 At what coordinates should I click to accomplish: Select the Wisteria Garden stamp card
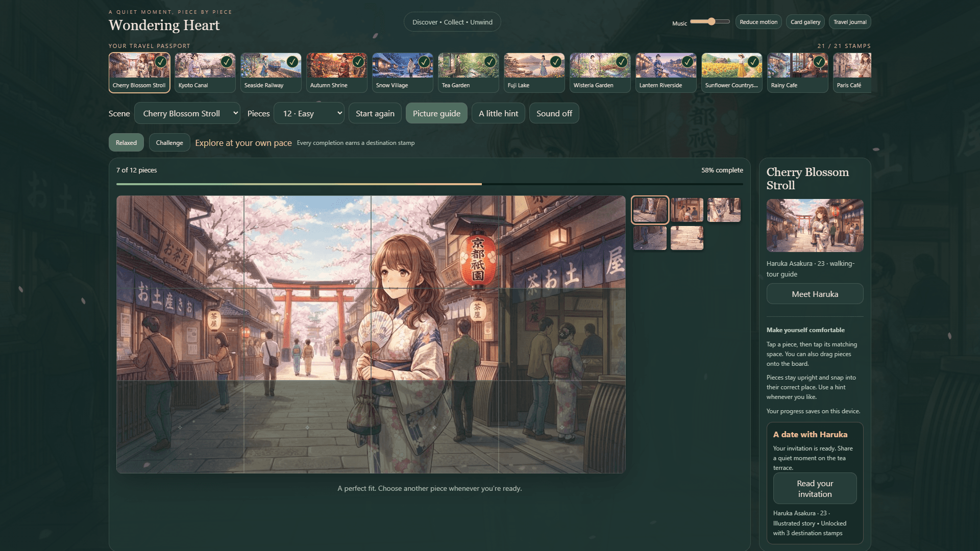pos(600,72)
